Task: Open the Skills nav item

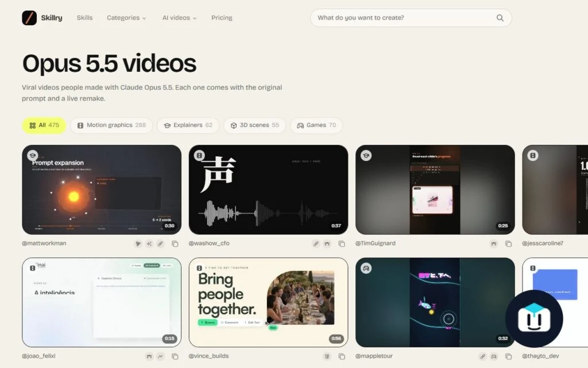Action: click(x=84, y=18)
